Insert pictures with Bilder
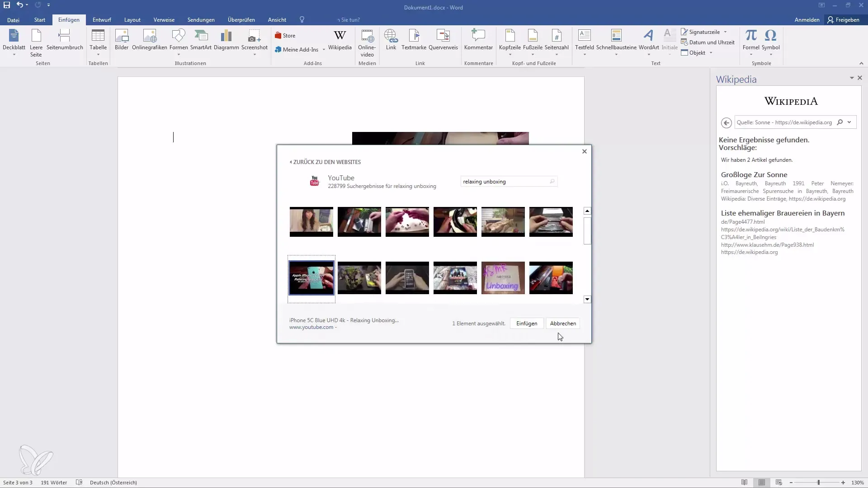This screenshot has height=488, width=868. 122,40
